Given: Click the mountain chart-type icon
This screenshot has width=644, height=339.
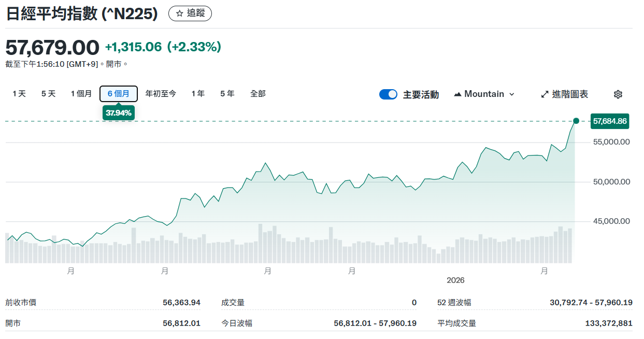Looking at the screenshot, I should [x=457, y=94].
